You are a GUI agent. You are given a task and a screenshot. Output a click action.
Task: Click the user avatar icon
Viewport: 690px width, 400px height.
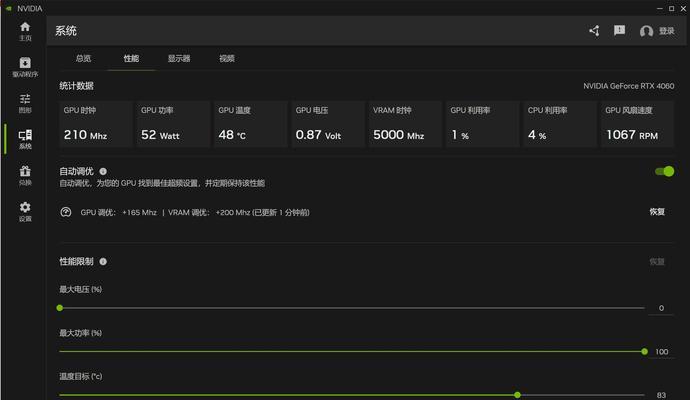[x=646, y=31]
